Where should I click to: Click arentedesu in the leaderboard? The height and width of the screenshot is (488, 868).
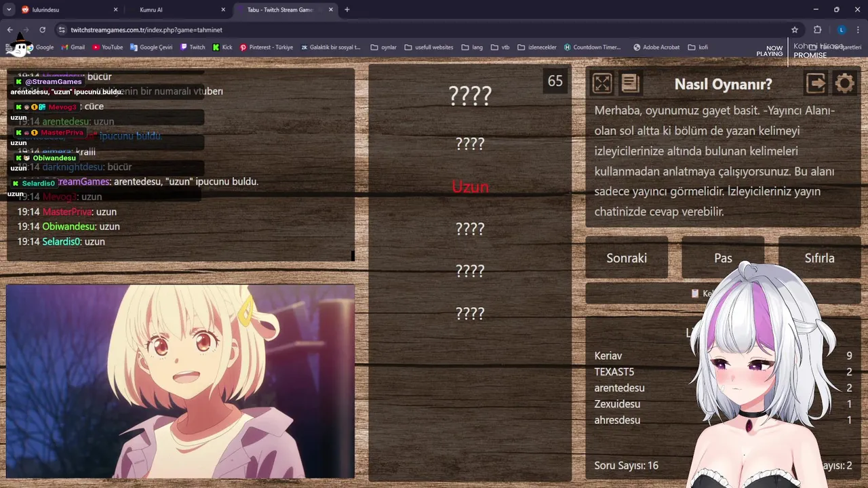click(x=620, y=388)
